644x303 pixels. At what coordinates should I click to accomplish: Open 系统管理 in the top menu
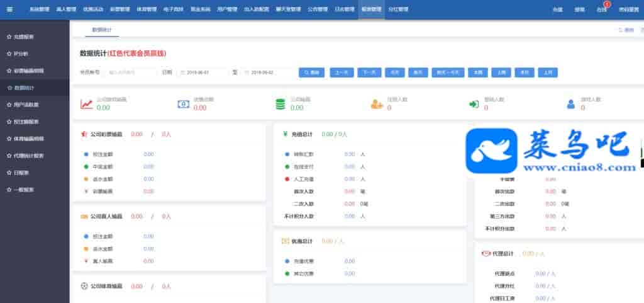tap(39, 9)
